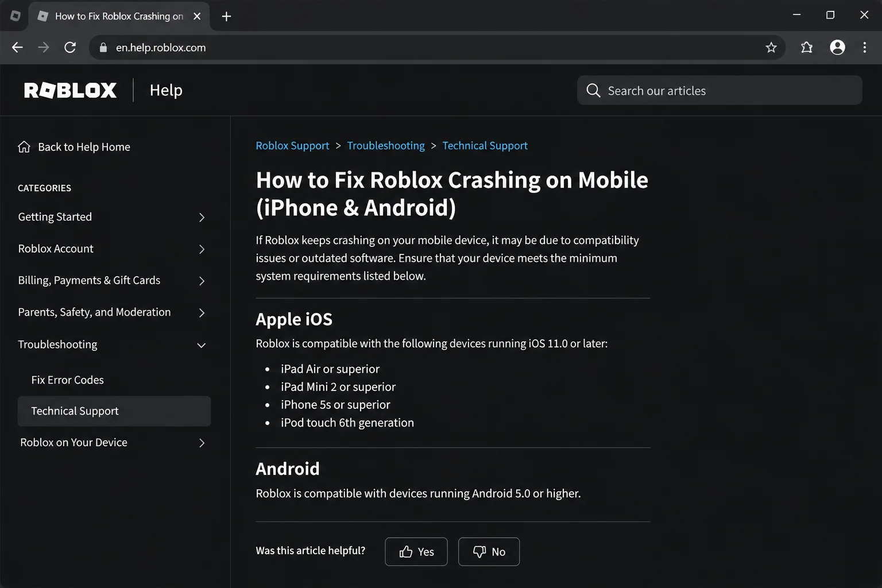Click the Roblox favicon on the tab
This screenshot has height=588, width=882.
click(42, 16)
